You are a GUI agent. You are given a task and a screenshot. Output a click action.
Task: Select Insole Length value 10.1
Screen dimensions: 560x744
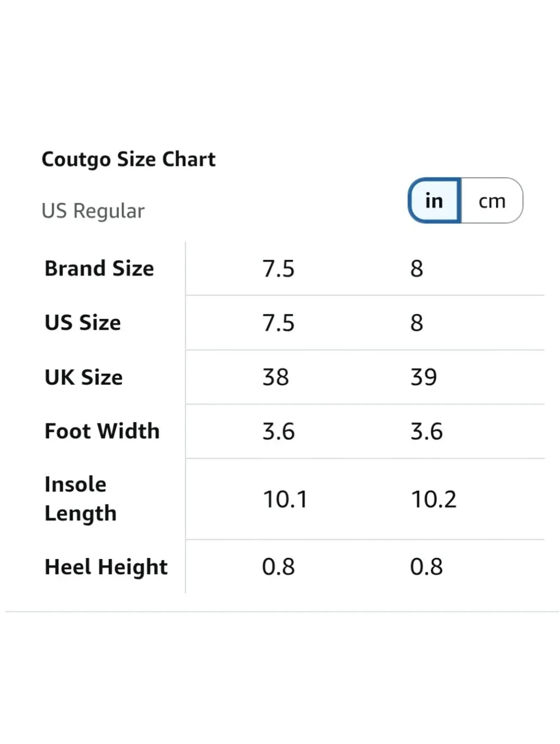(x=285, y=500)
